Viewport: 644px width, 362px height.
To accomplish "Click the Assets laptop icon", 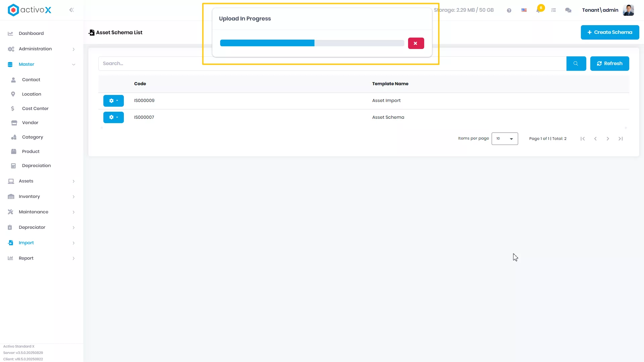I will tap(11, 181).
